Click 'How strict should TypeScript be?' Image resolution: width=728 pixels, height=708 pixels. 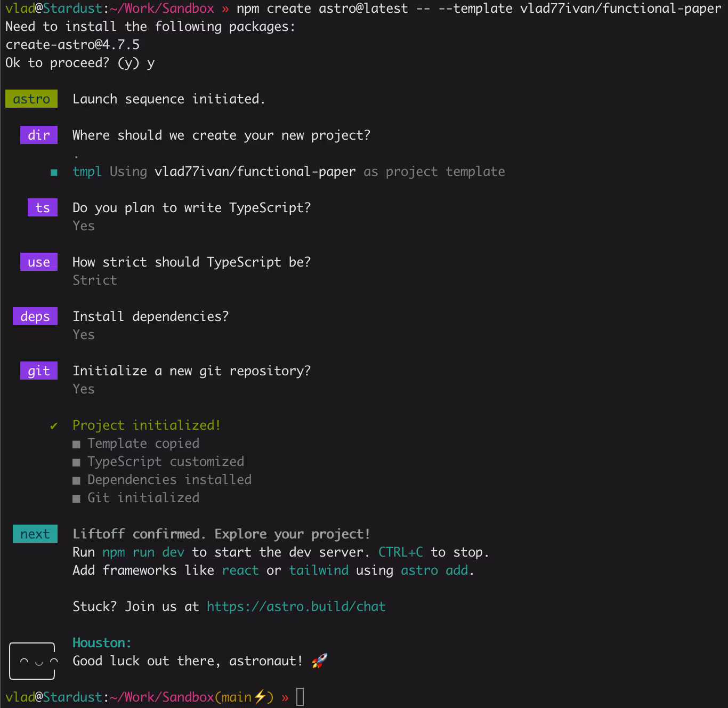(x=191, y=262)
